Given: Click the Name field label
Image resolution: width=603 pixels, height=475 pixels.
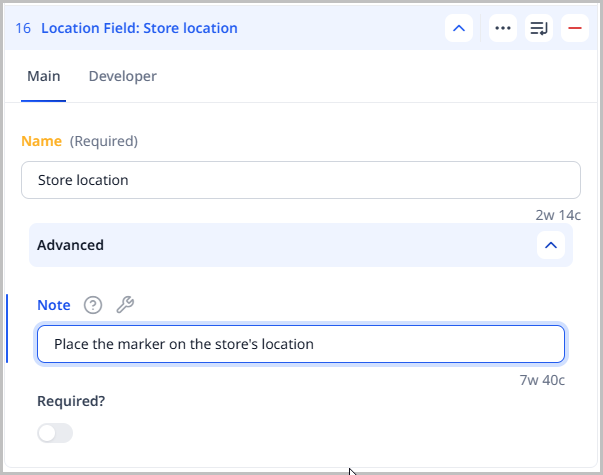Looking at the screenshot, I should click(x=42, y=141).
